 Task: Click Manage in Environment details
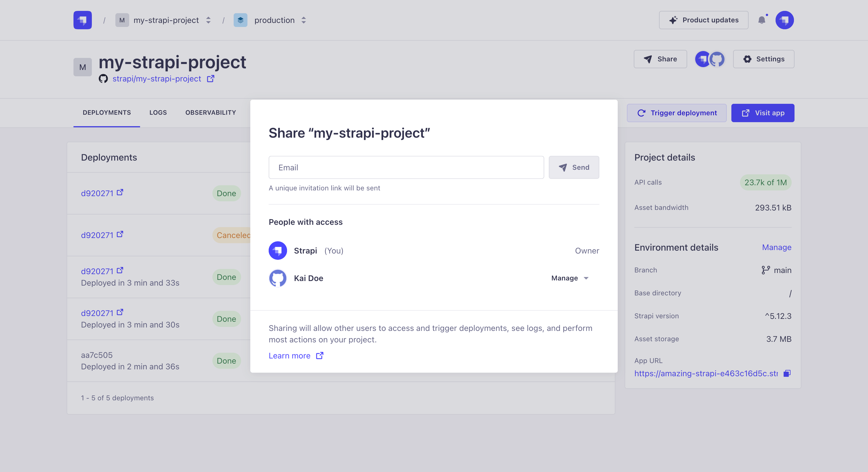777,247
